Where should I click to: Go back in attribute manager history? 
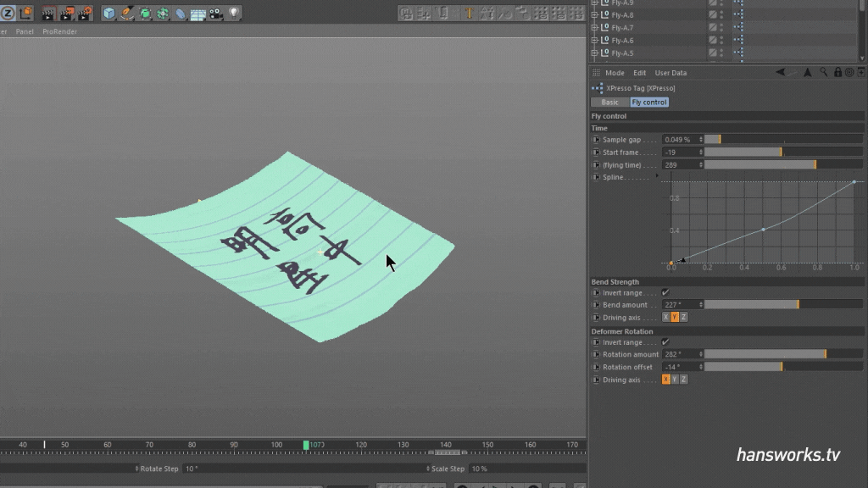[780, 73]
